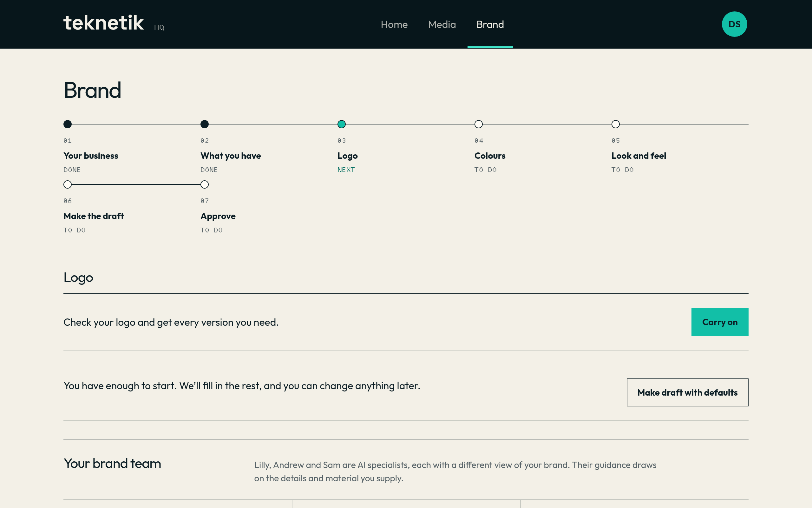Click the "TO DO" status under Colours
The image size is (812, 508).
pyautogui.click(x=485, y=170)
